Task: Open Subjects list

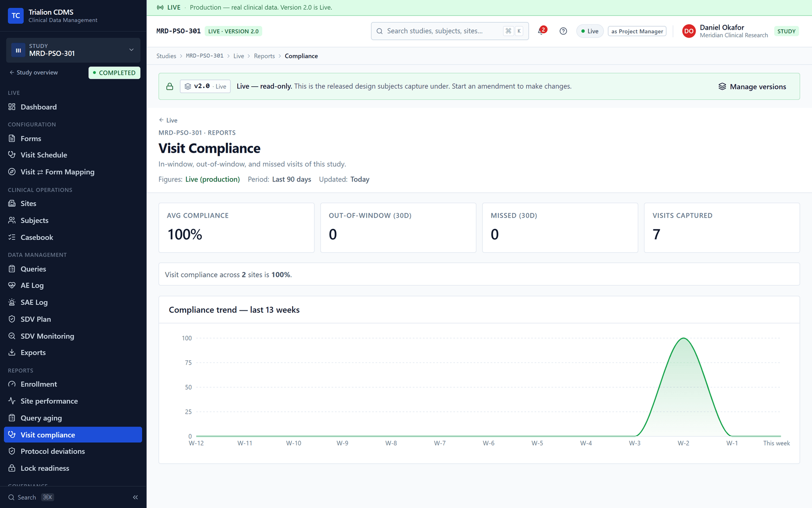Action: pos(73,221)
